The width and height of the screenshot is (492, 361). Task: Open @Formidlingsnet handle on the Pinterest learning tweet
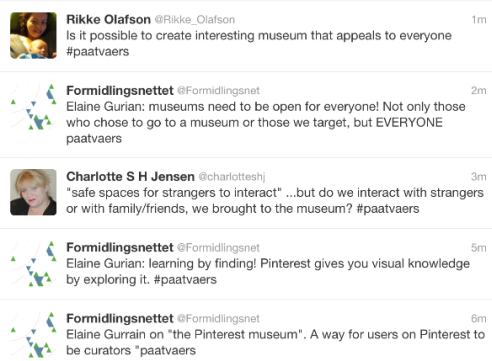[x=218, y=248]
